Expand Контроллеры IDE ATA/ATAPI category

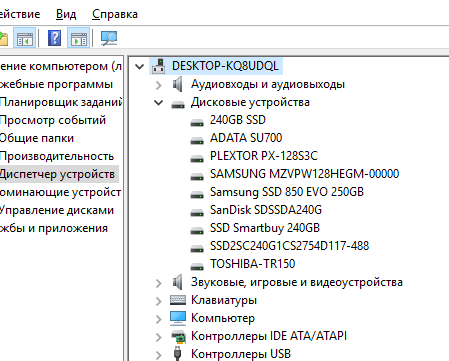pyautogui.click(x=159, y=337)
